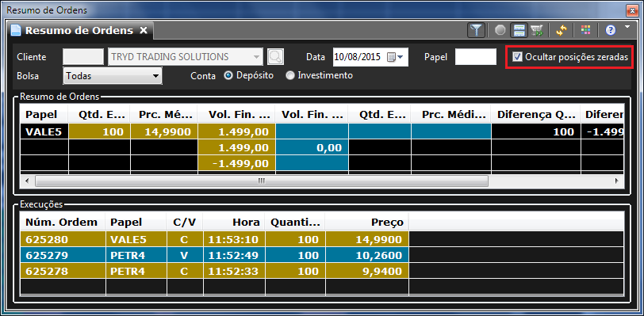Image resolution: width=644 pixels, height=316 pixels.
Task: Click the -1.499,00 gold cell
Action: pos(236,163)
